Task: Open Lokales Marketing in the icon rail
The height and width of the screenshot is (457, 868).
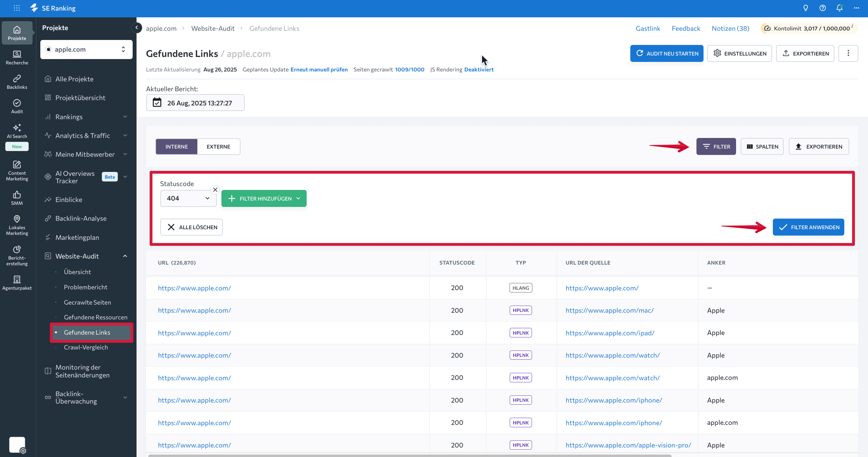Action: pyautogui.click(x=17, y=225)
